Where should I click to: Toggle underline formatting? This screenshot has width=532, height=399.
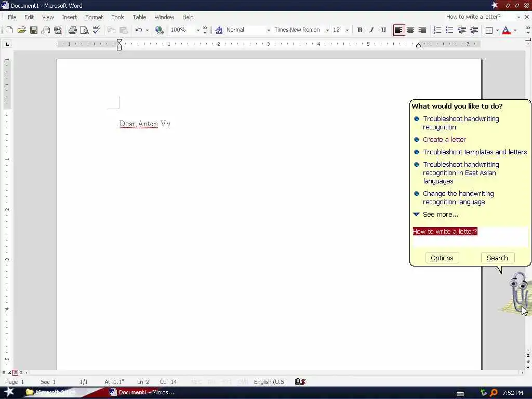point(383,30)
